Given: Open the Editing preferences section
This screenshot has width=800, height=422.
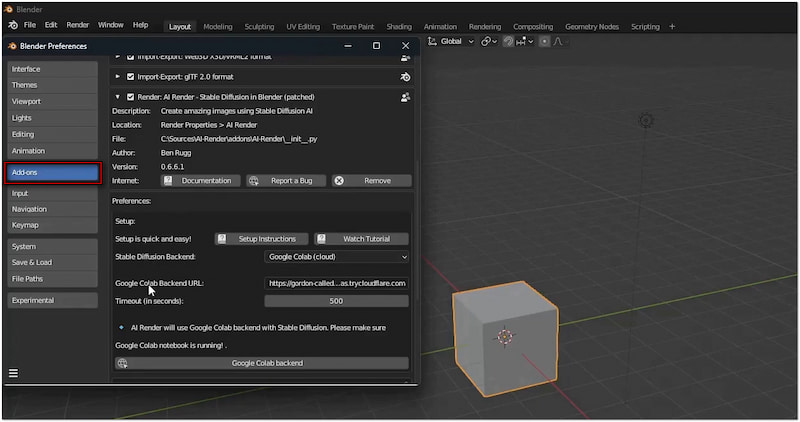Looking at the screenshot, I should click(x=53, y=134).
